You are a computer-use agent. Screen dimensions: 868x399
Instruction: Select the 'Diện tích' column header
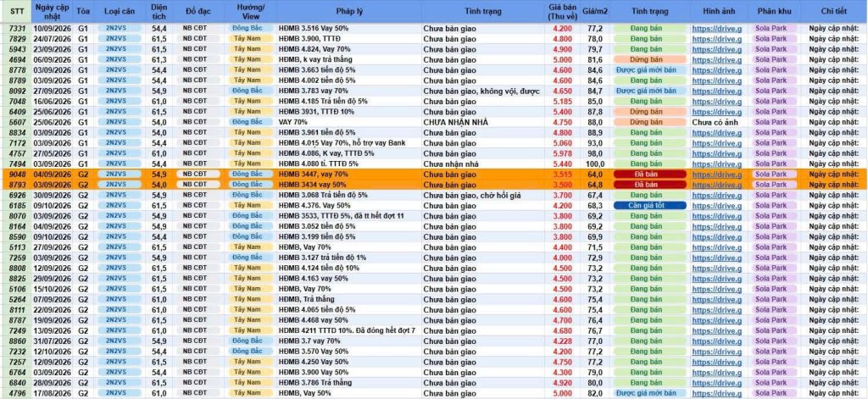pos(160,12)
